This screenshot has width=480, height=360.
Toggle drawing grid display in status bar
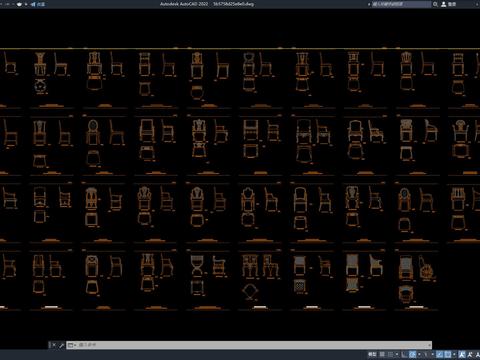[x=382, y=354]
